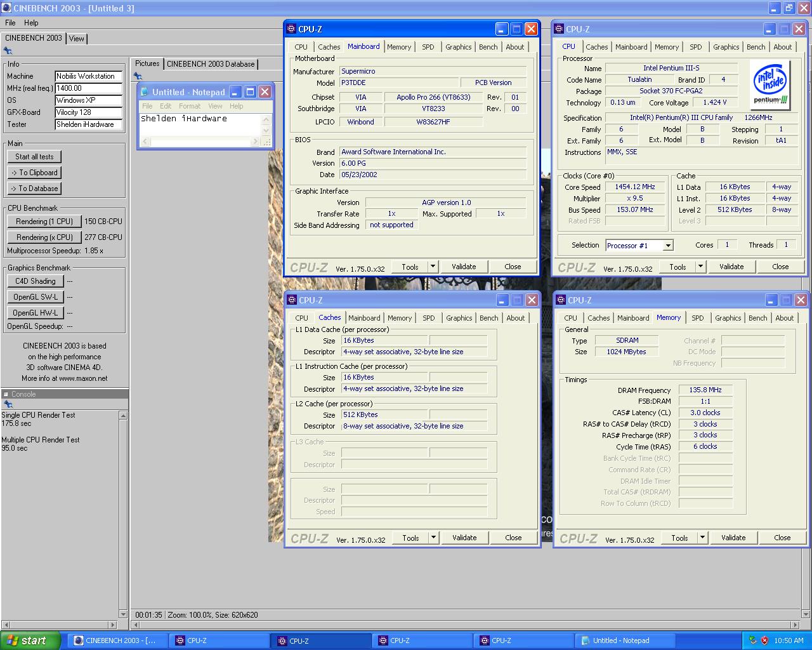Open the CINEBENCH Help menu
Viewport: 812px width, 650px height.
click(x=31, y=23)
